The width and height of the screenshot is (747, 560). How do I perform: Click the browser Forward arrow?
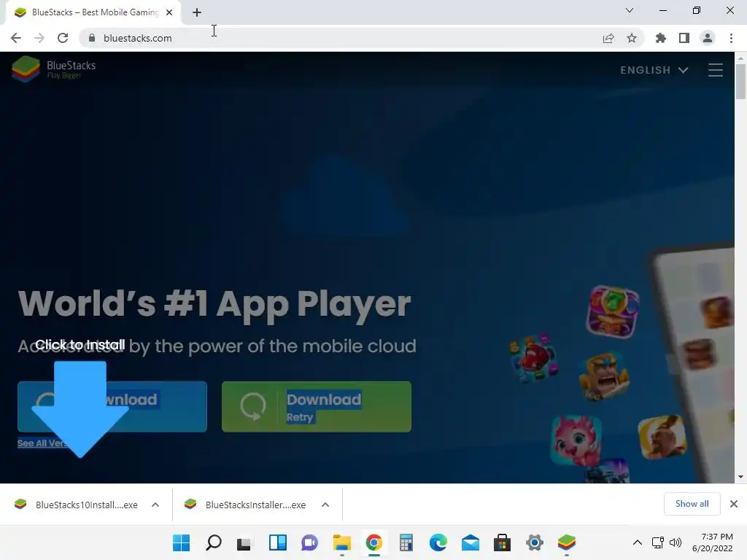[39, 38]
